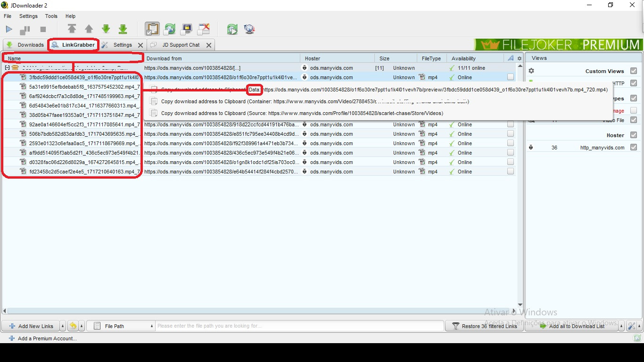Viewport: 644px width, 362px height.
Task: Switch to JD Support Chat tab
Action: pyautogui.click(x=181, y=45)
